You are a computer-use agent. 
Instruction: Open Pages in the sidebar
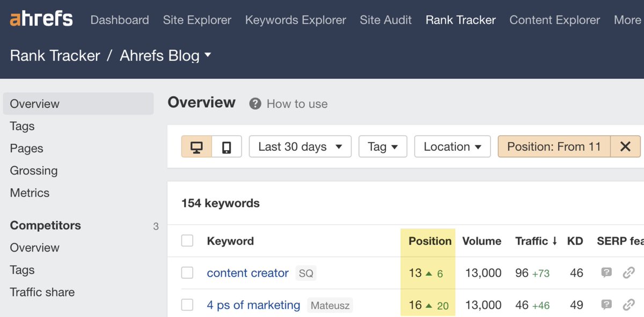point(26,148)
